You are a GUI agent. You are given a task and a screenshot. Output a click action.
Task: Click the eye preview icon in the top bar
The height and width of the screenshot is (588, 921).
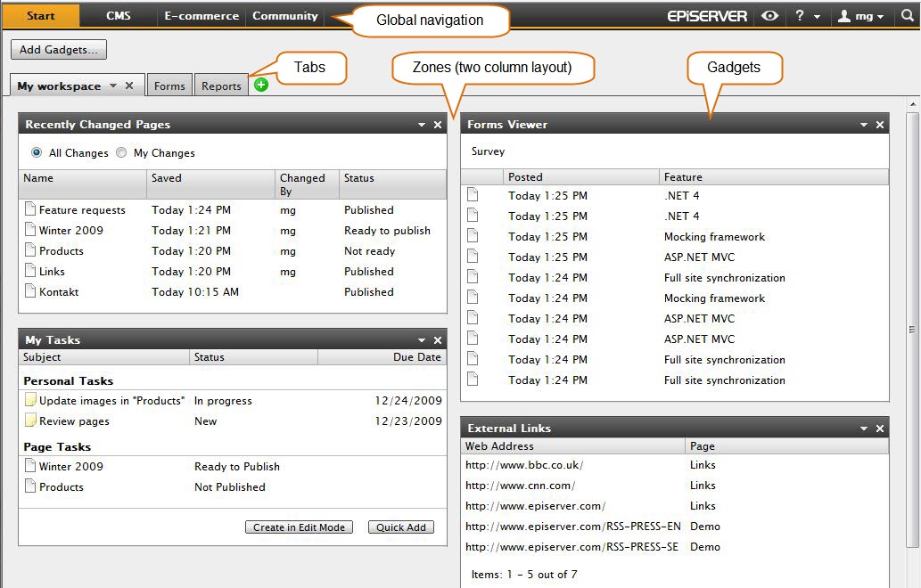point(769,15)
